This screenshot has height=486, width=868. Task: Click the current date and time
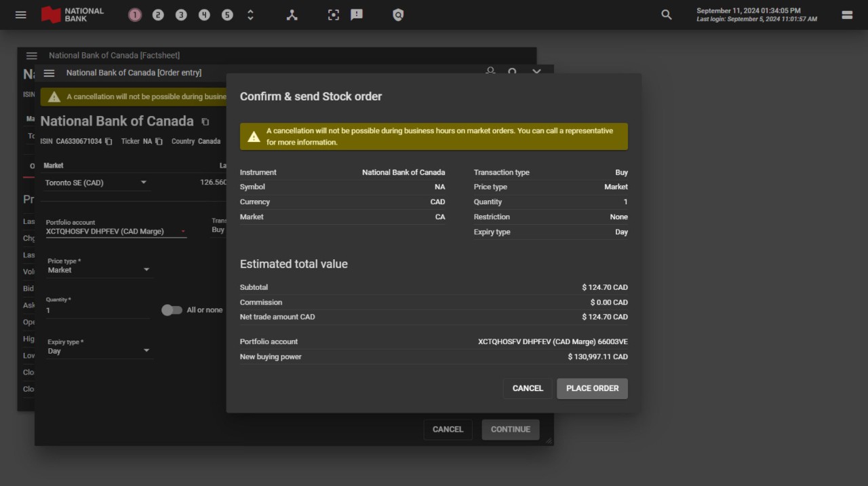pyautogui.click(x=749, y=11)
